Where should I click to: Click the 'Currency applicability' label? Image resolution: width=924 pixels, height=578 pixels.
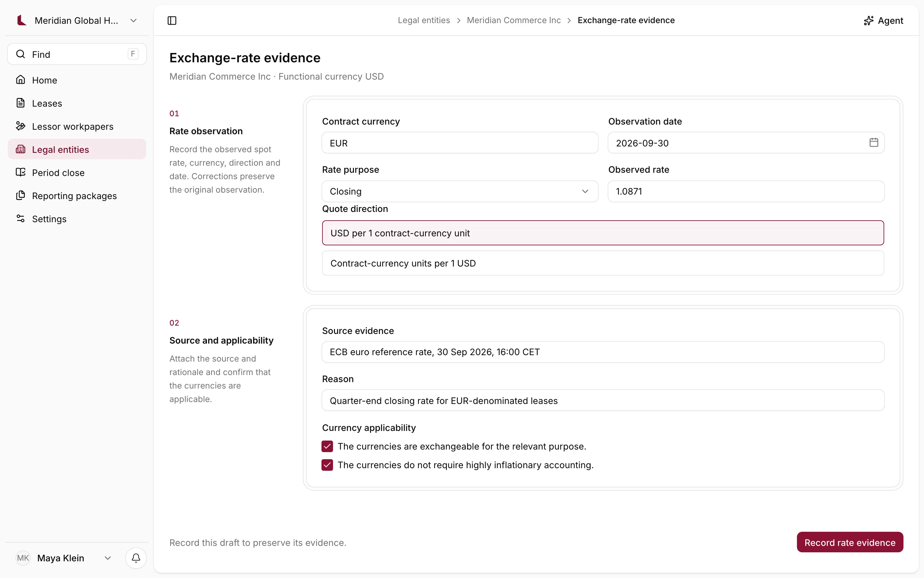tap(369, 427)
